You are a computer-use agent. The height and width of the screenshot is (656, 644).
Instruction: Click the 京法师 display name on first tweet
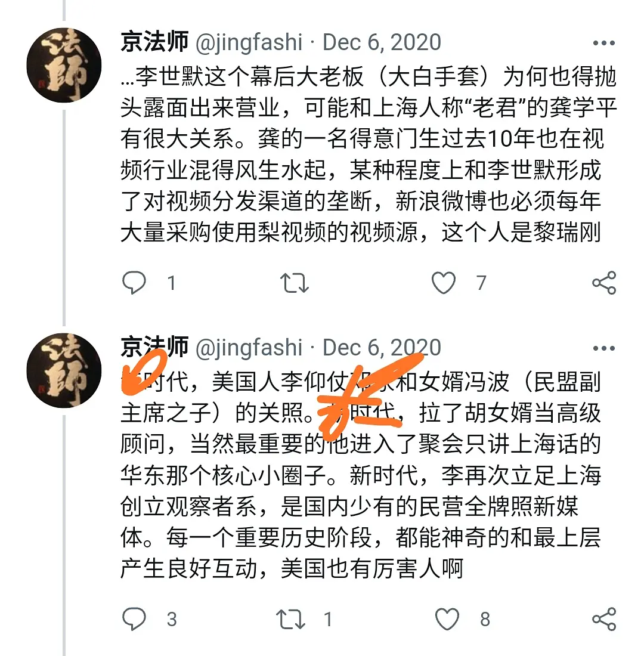(x=154, y=42)
